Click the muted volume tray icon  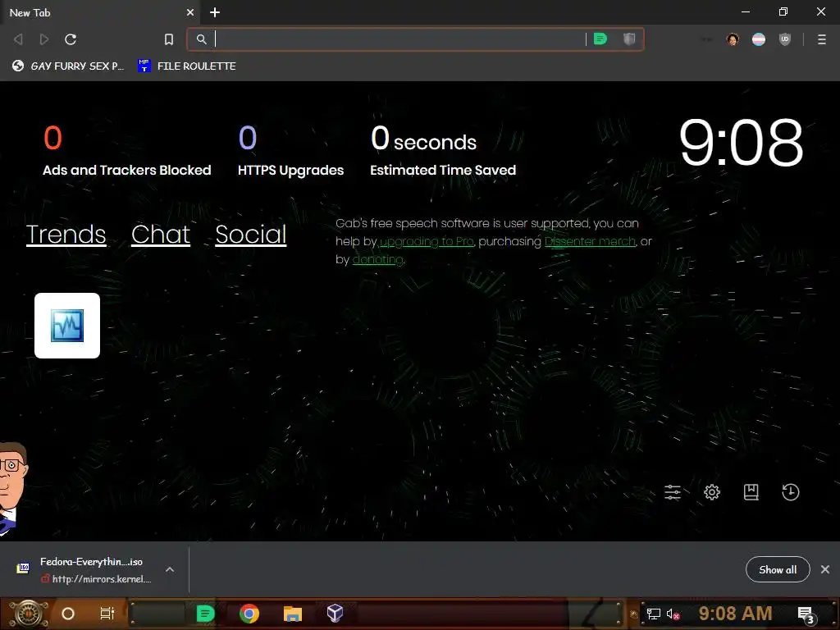click(x=673, y=614)
